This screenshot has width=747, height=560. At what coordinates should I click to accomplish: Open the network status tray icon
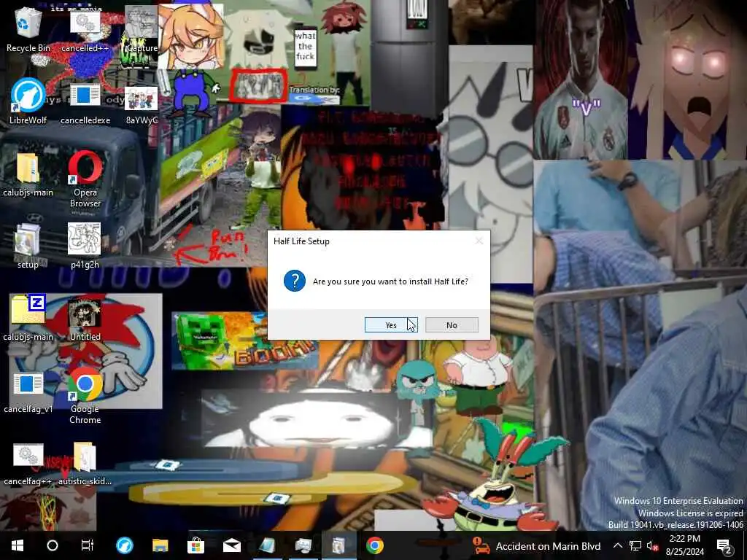(x=635, y=545)
